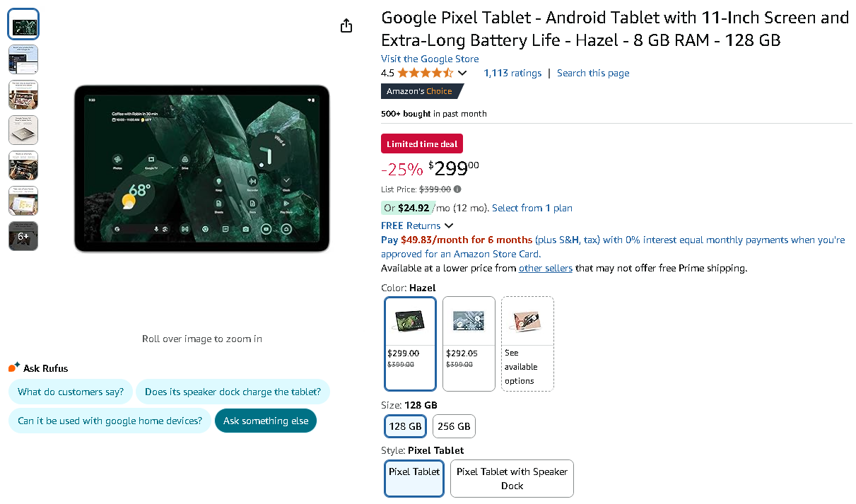This screenshot has width=856, height=504.
Task: Click the Search this page link
Action: [x=592, y=73]
